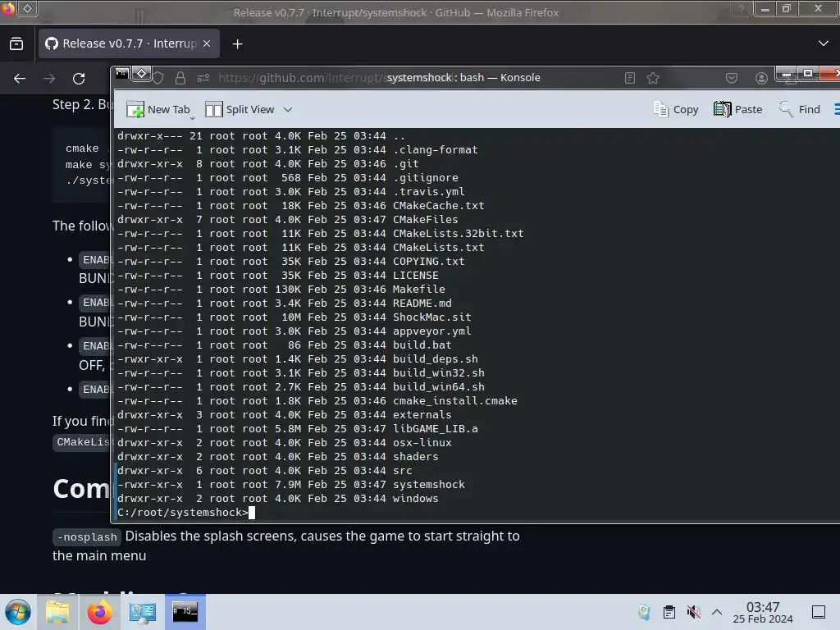Click the Firefox title bar application icon

[x=8, y=8]
